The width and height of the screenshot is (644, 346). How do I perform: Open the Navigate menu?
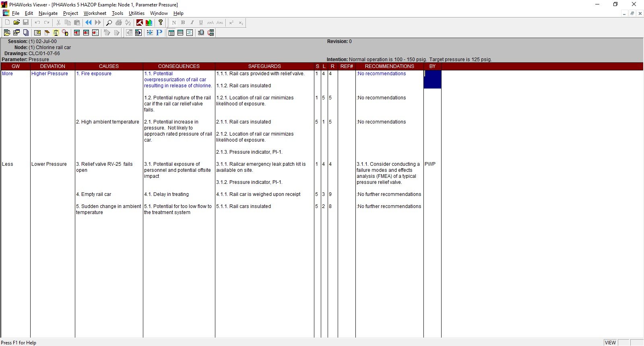[x=48, y=13]
